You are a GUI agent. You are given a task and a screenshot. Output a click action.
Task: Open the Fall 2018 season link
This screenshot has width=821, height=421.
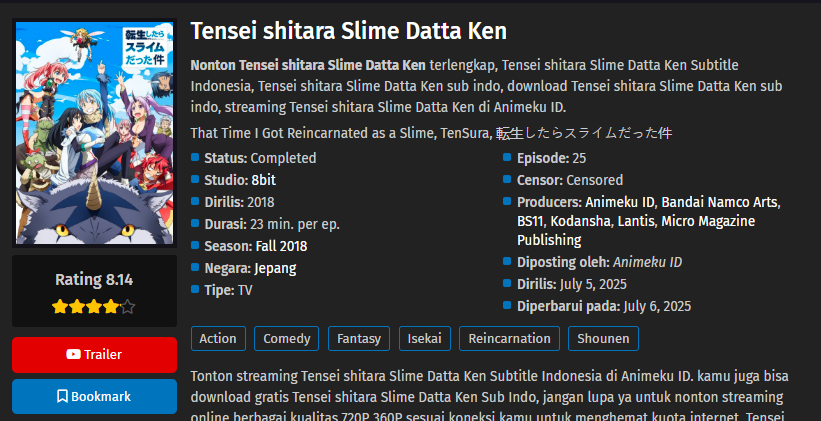[x=281, y=246]
